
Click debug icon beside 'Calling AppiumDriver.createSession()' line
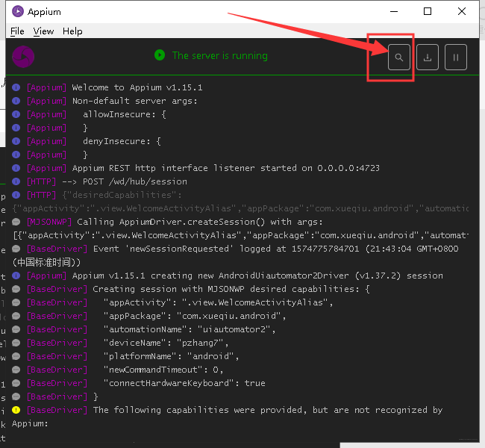pos(16,222)
